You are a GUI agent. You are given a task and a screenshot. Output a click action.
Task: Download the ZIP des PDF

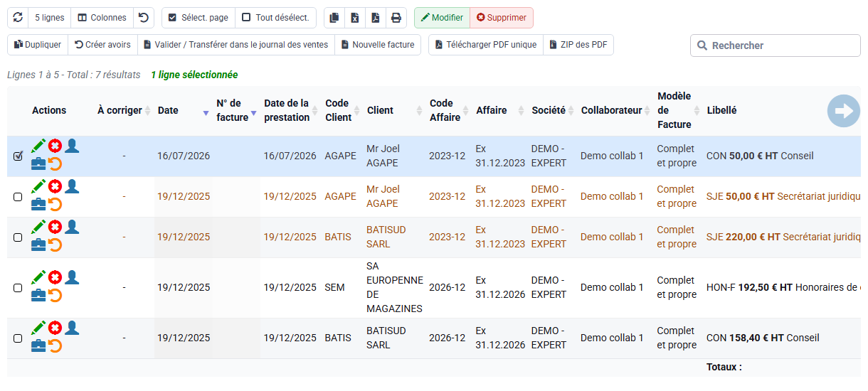(578, 45)
